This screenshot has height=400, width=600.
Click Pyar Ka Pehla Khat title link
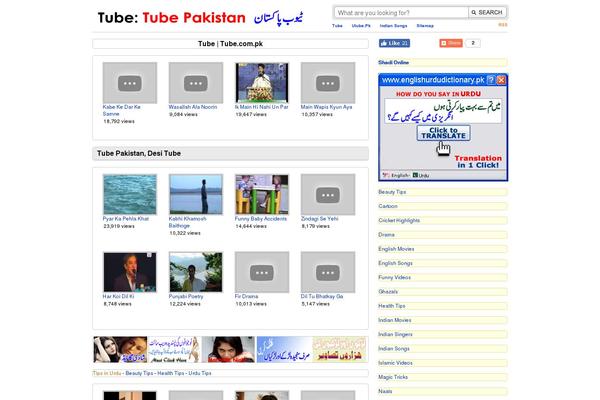tap(126, 219)
